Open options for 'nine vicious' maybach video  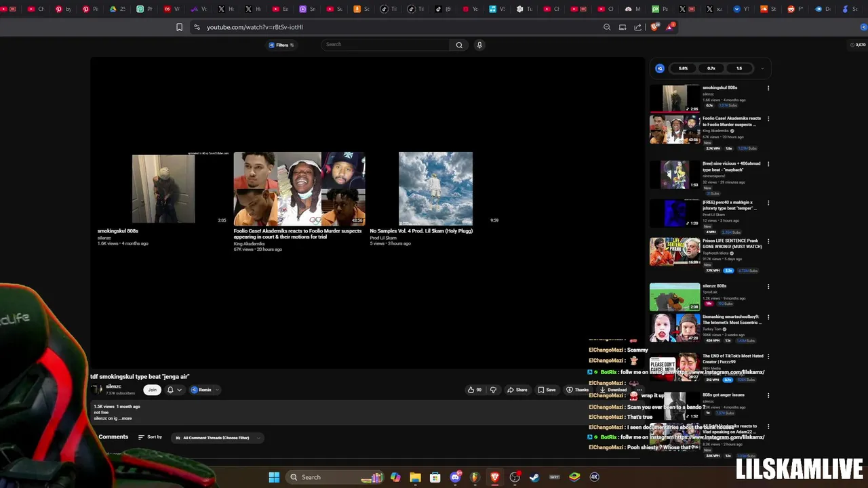pos(768,164)
